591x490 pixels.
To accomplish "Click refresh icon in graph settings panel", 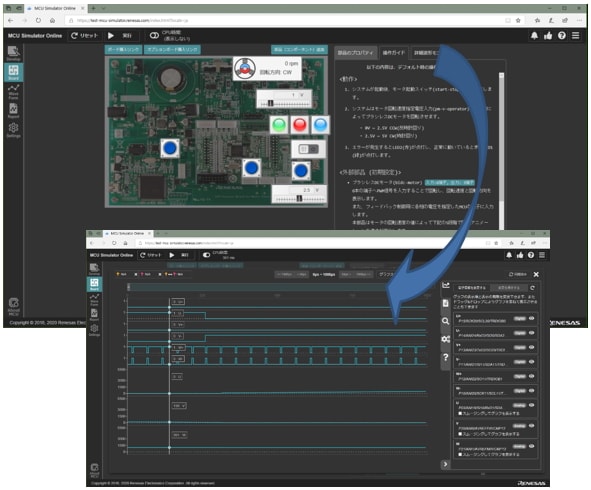I will pyautogui.click(x=532, y=288).
